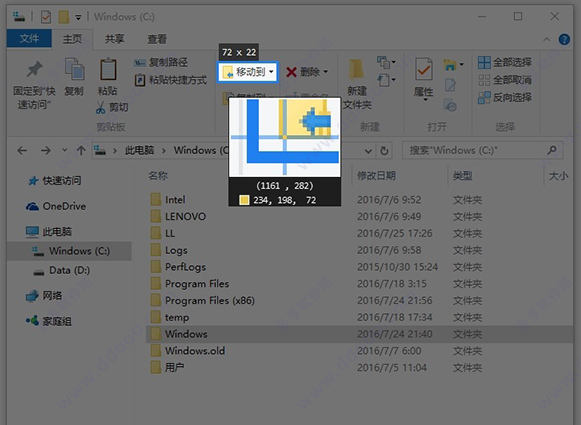581x425 pixels.
Task: Open the address bar history dropdown
Action: click(368, 151)
